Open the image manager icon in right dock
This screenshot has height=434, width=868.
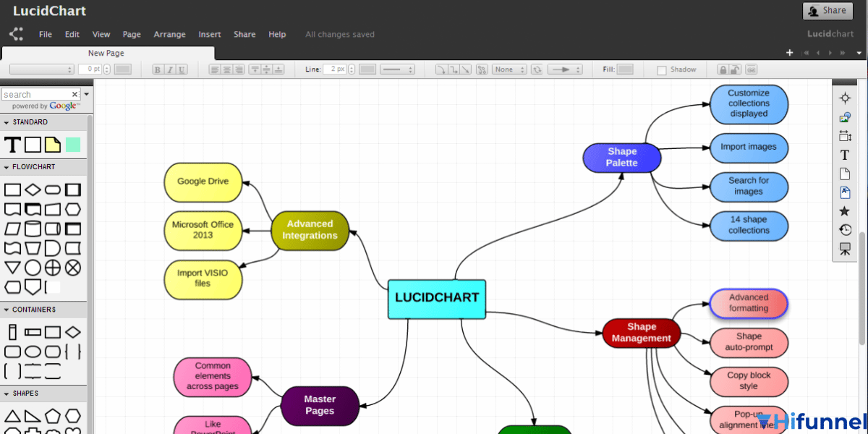point(844,117)
